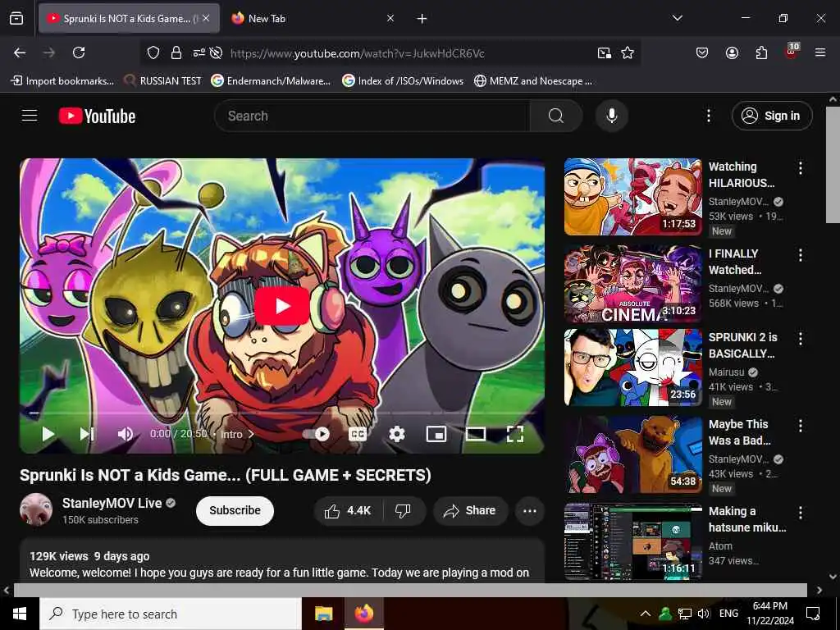Open Maybe This Was a Bad video title
The height and width of the screenshot is (630, 840).
(x=739, y=432)
